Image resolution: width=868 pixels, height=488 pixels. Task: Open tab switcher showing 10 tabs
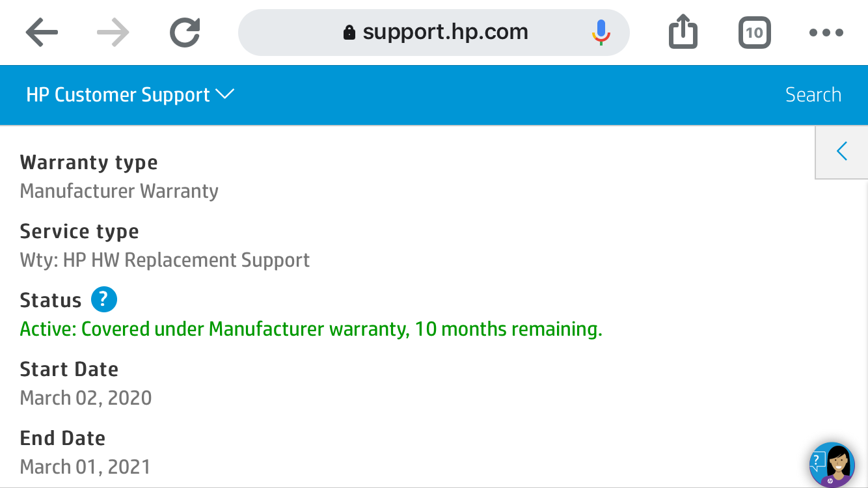754,33
